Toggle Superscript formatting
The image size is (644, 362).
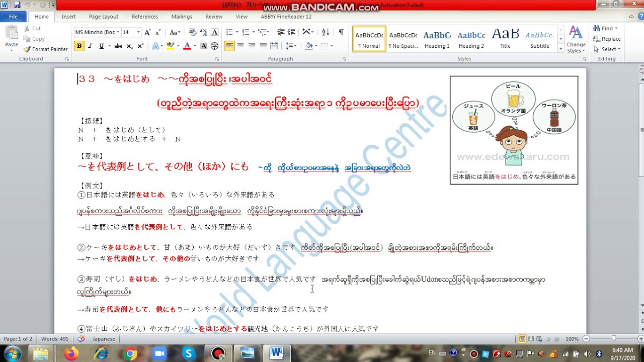[x=140, y=46]
